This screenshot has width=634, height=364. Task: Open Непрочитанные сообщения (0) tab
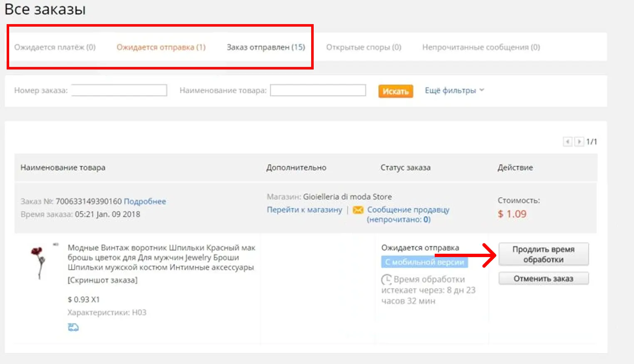coord(481,47)
